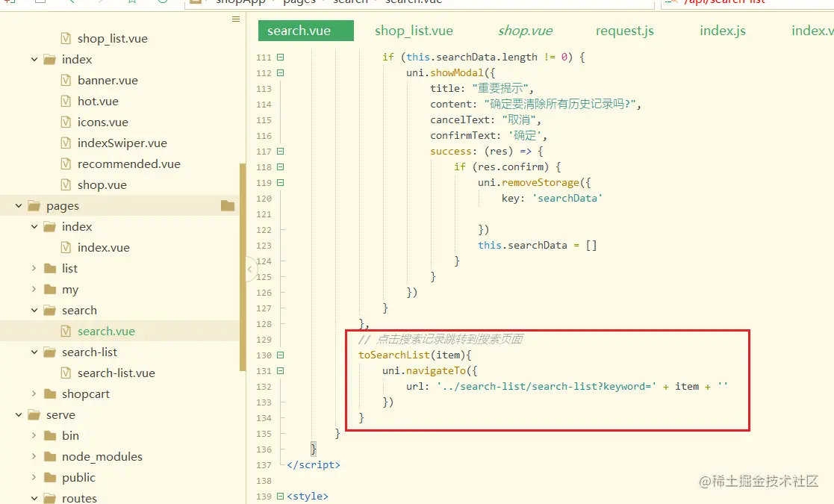Click the file icon beside shop_list.vue in tree

click(x=66, y=38)
